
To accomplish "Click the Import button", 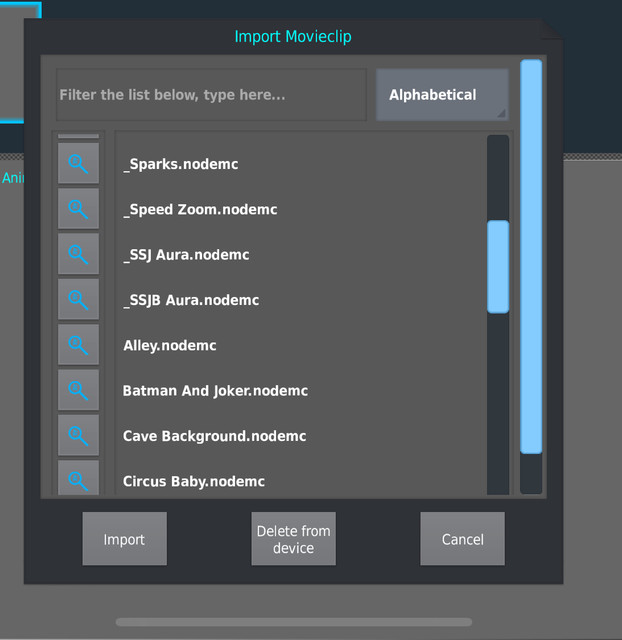I will click(x=124, y=539).
